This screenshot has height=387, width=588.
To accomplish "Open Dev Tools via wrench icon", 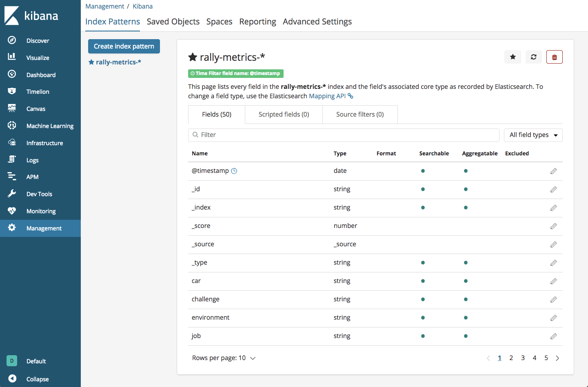I will click(12, 193).
